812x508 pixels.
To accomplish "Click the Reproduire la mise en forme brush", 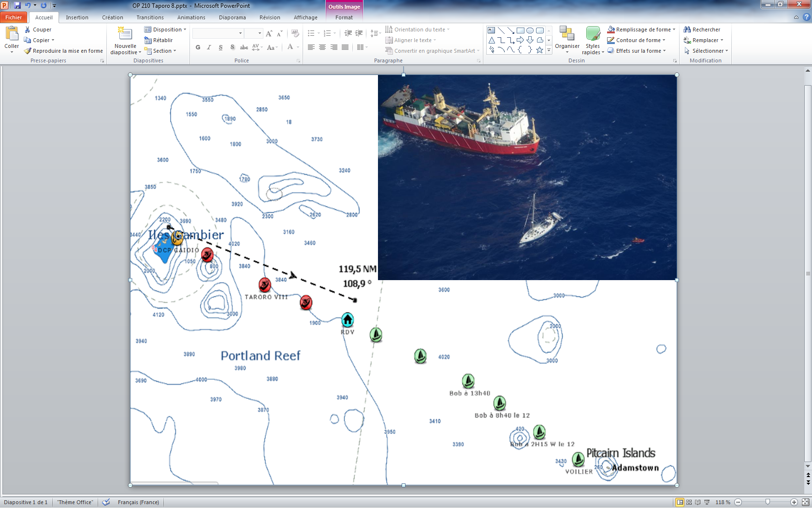I will (x=28, y=51).
